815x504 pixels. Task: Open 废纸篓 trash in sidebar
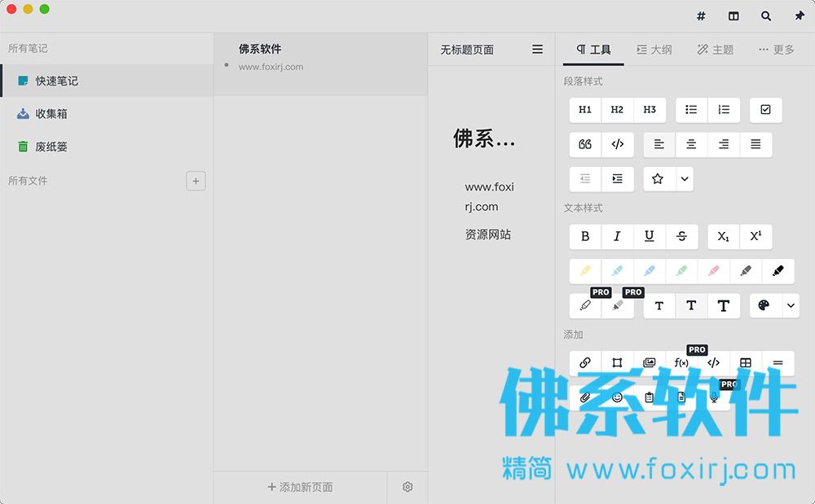pos(107,147)
